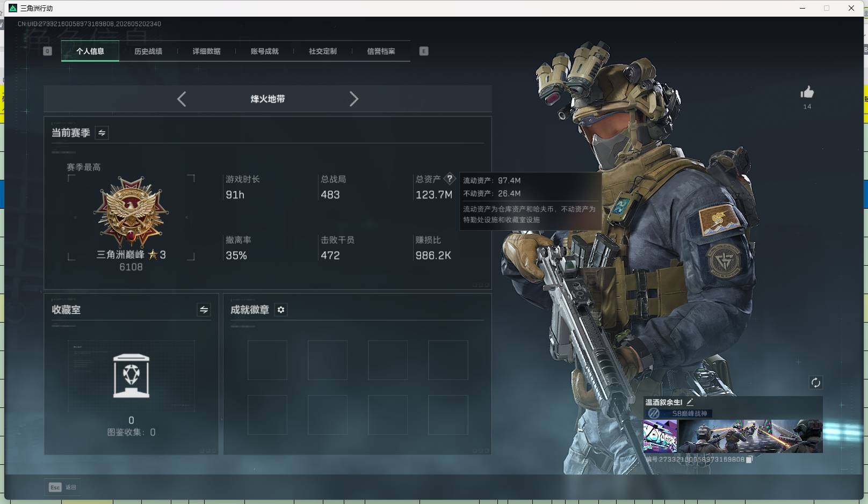Switch to the 个人信息 tab
Screen dimensions: 868x504
click(x=90, y=51)
